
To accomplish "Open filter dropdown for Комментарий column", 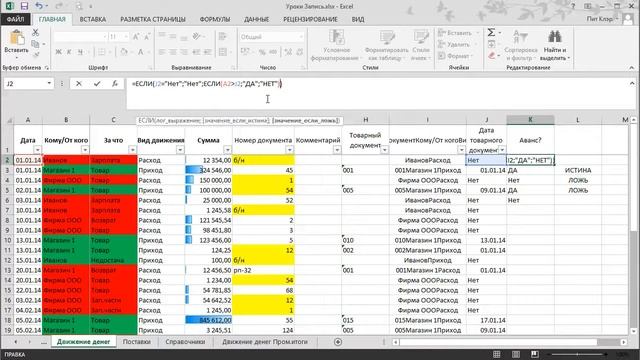I will click(x=337, y=150).
